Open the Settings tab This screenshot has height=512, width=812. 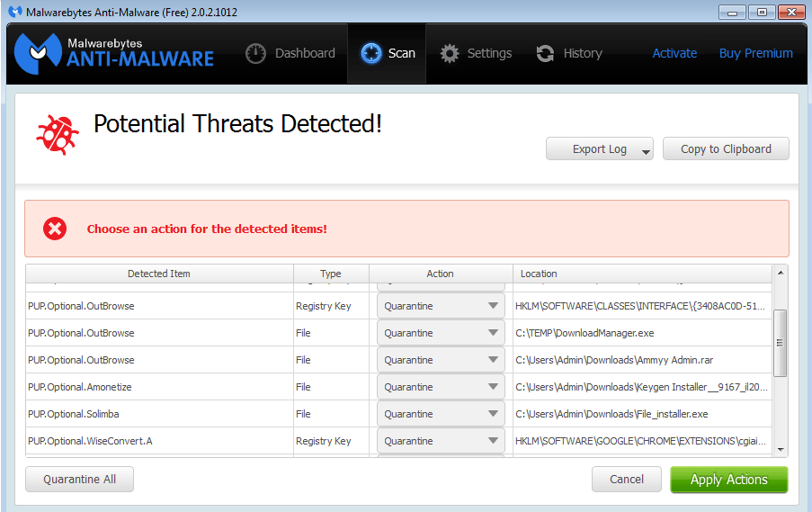[476, 53]
